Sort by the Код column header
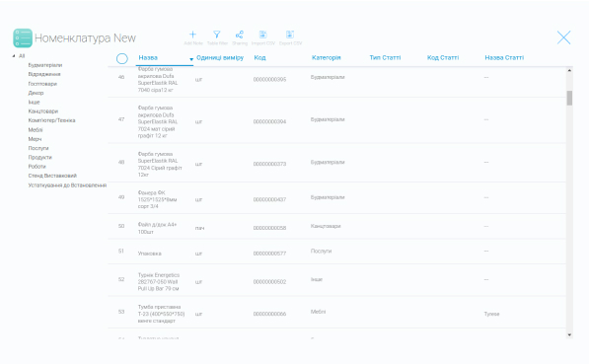The height and width of the screenshot is (364, 589). [259, 58]
